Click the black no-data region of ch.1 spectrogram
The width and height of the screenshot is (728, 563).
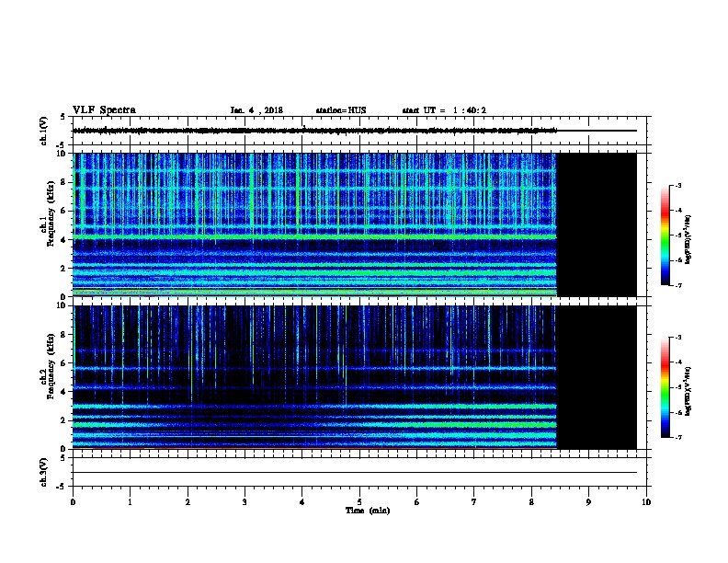coord(597,224)
